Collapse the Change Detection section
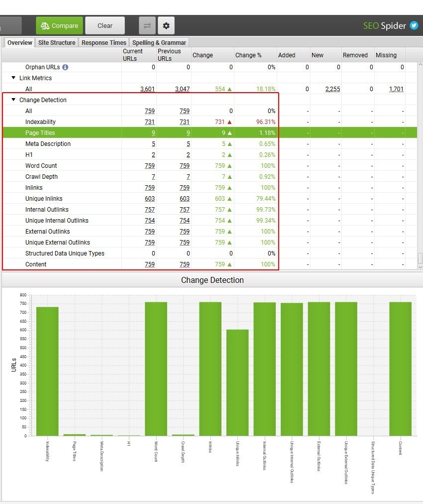Screen dimensions: 423x504 tap(13, 100)
